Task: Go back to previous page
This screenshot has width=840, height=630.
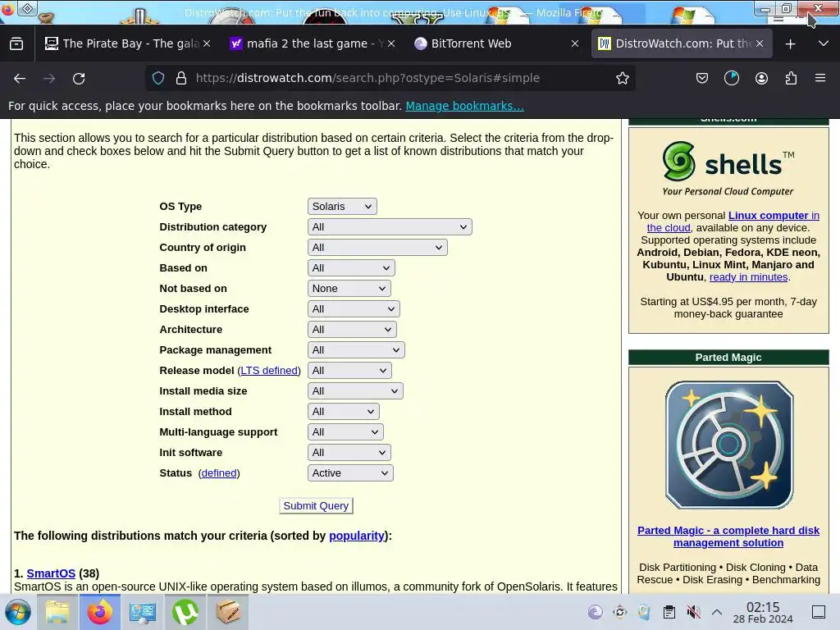Action: pos(20,78)
